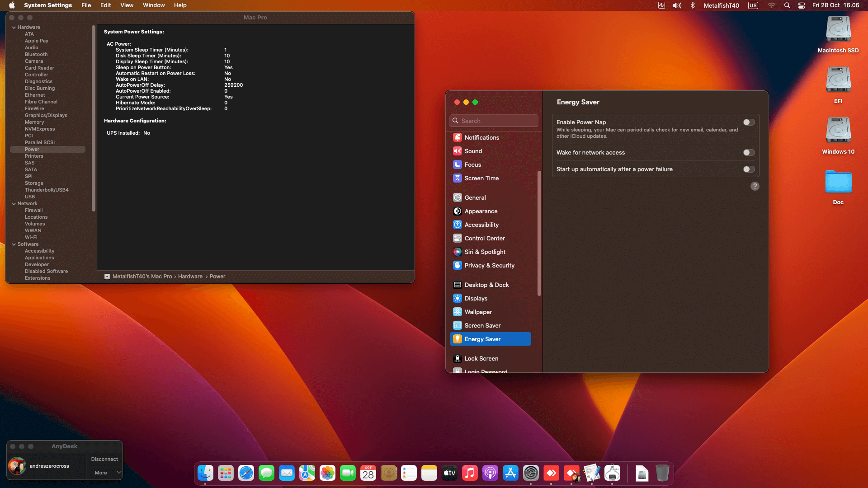This screenshot has width=868, height=488.
Task: Click the Energy Saver help button
Action: [755, 186]
